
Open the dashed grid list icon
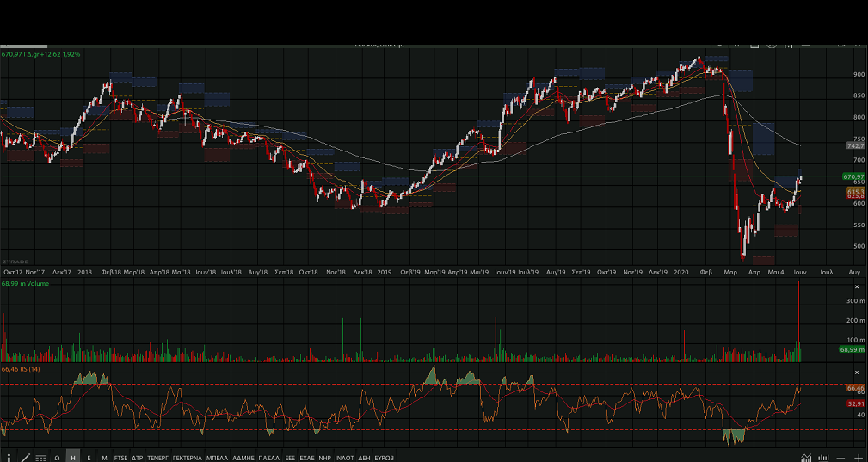tap(40, 458)
